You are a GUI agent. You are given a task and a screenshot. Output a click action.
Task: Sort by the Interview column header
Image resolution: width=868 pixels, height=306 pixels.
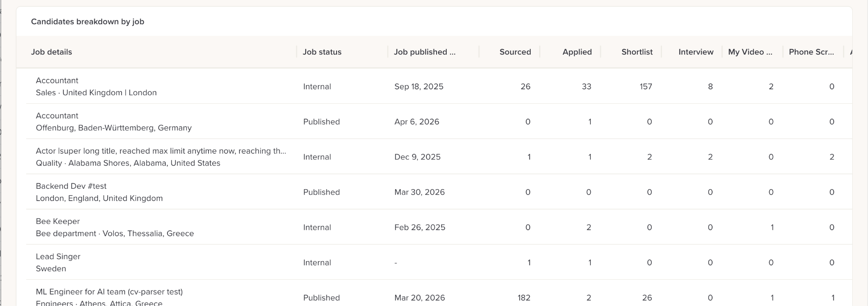(x=696, y=52)
